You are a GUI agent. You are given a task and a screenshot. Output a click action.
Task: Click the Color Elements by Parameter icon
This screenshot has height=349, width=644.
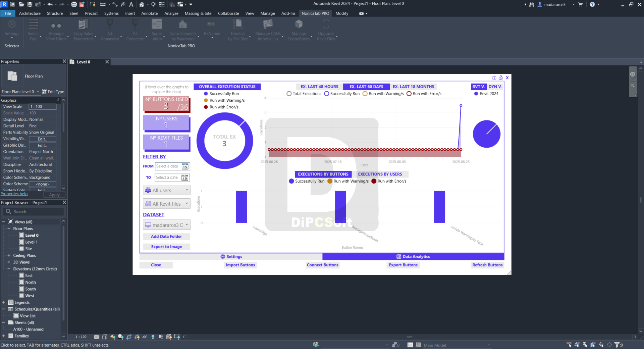[x=183, y=24]
